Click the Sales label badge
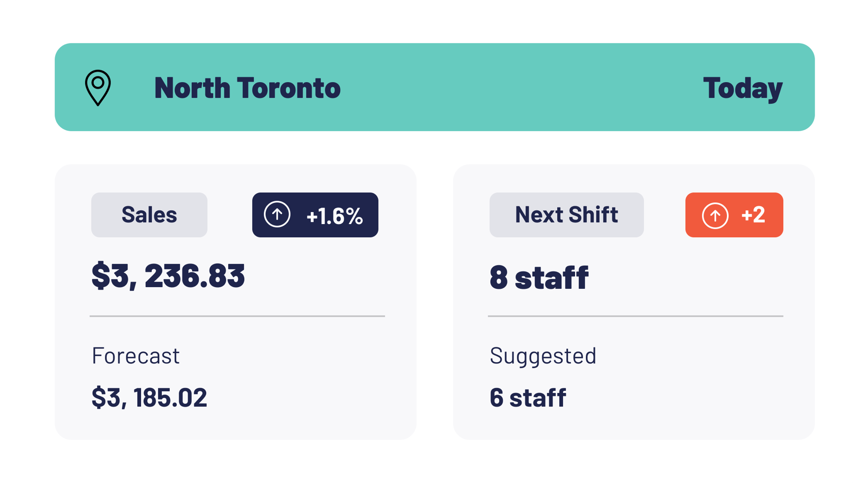This screenshot has width=868, height=483. pos(149,215)
